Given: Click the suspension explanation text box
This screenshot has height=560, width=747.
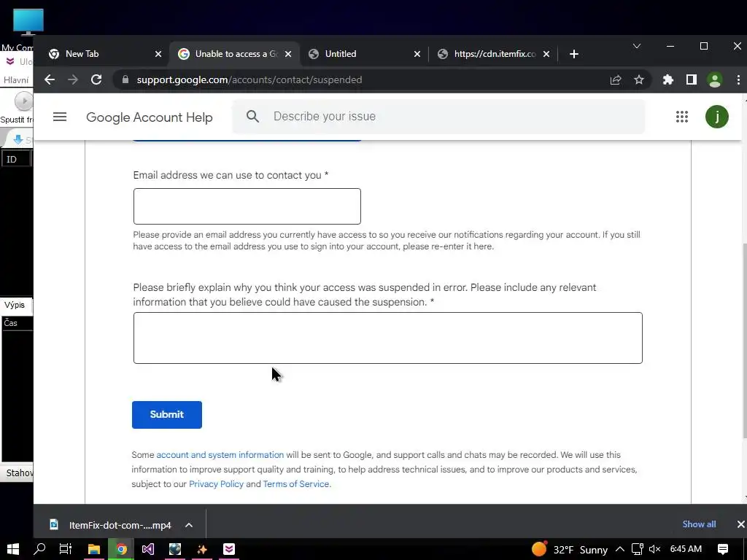Looking at the screenshot, I should pos(388,338).
